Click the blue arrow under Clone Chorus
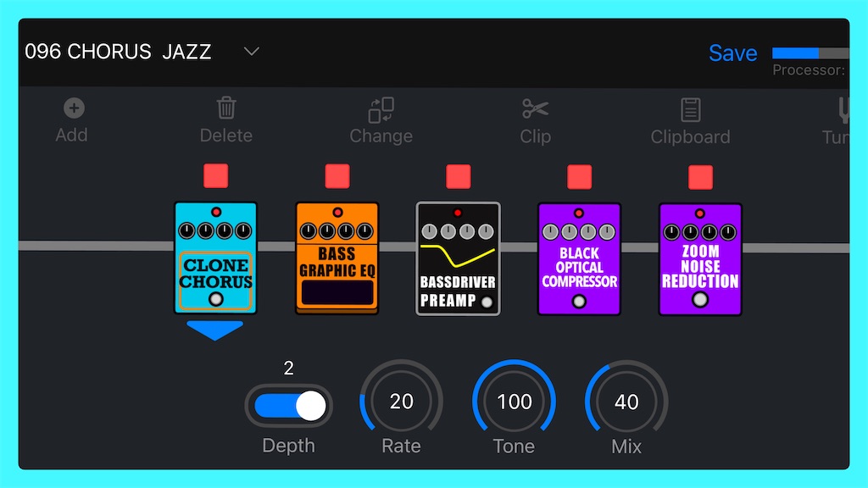 click(214, 330)
